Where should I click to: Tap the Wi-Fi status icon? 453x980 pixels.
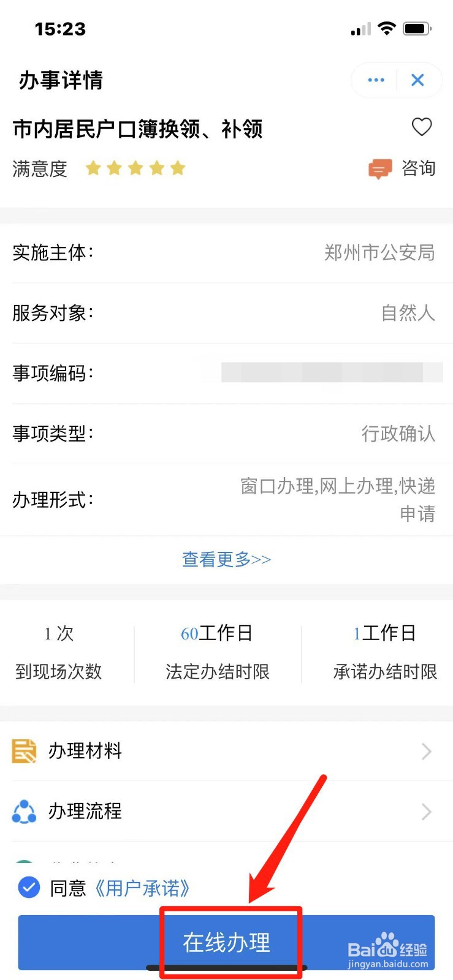coord(387,28)
